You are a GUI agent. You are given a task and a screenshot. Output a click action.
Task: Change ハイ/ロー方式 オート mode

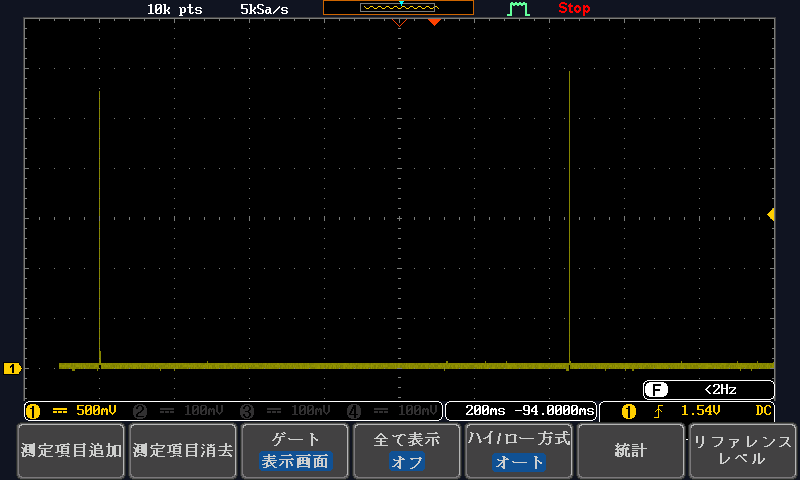[x=519, y=451]
